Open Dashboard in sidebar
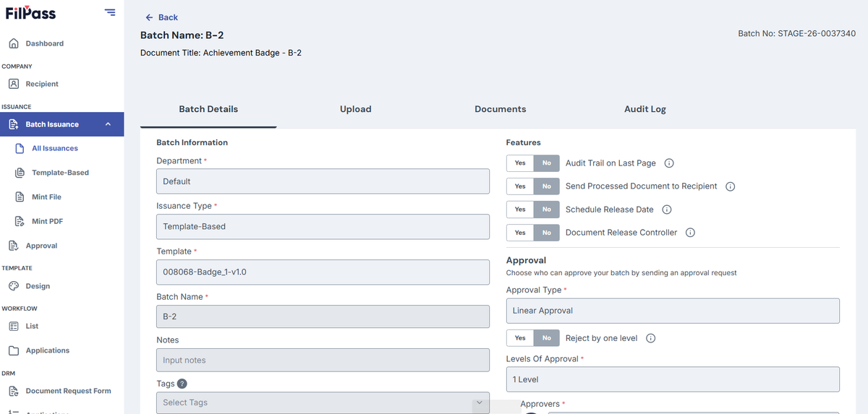 point(45,43)
